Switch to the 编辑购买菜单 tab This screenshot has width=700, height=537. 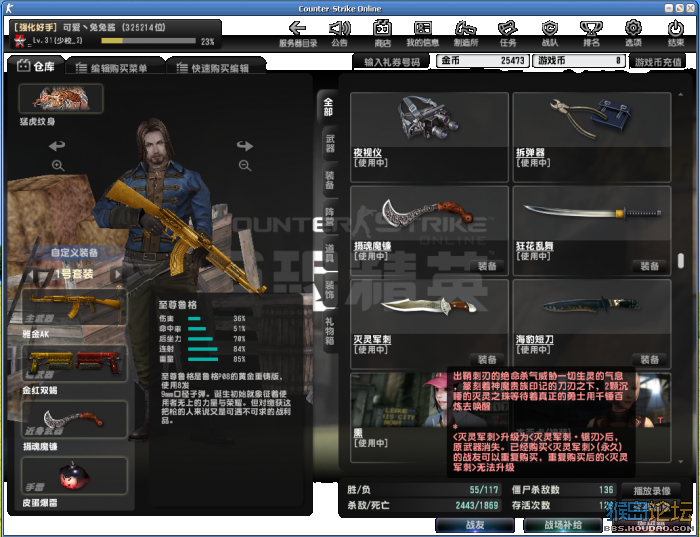[x=114, y=68]
